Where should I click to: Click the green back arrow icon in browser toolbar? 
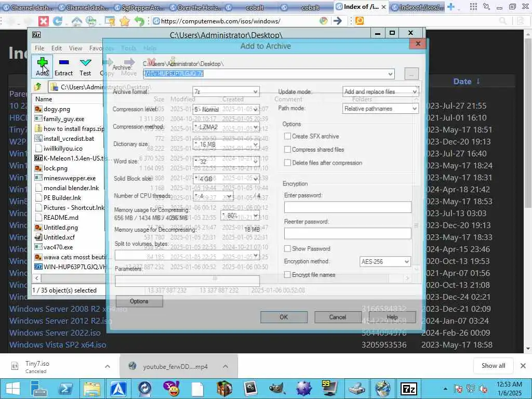(139, 21)
